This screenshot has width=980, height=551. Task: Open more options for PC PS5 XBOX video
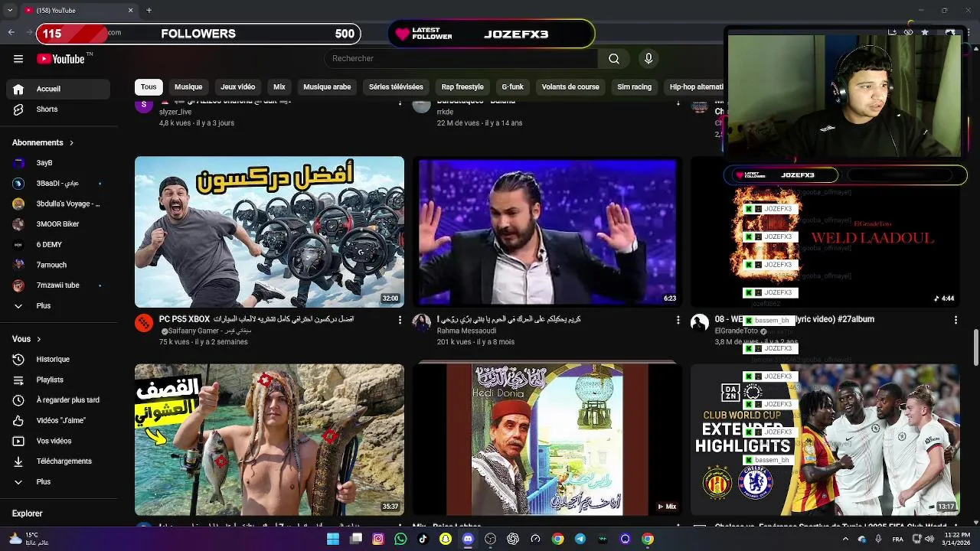(x=400, y=320)
